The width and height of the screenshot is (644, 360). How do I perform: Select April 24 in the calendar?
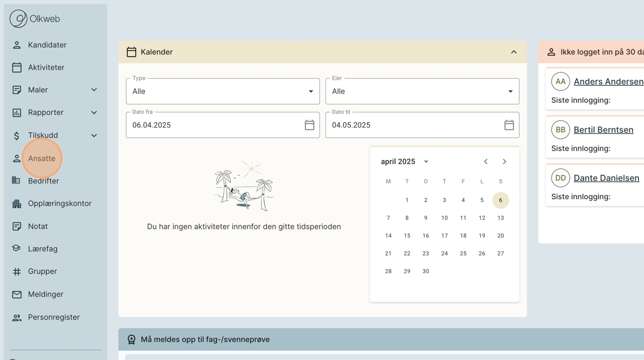(x=444, y=254)
